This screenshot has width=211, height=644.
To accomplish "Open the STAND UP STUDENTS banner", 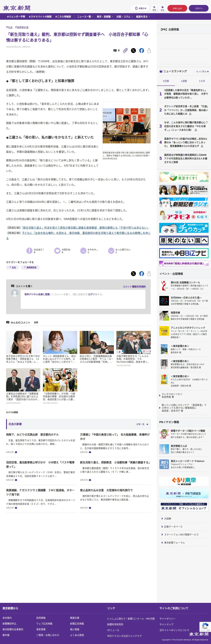I will point(184,190).
